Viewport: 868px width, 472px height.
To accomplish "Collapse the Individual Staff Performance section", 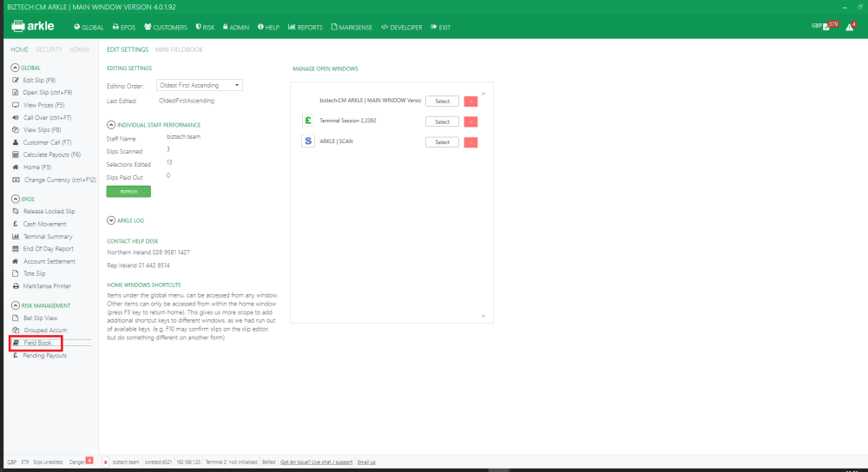I will [x=111, y=125].
